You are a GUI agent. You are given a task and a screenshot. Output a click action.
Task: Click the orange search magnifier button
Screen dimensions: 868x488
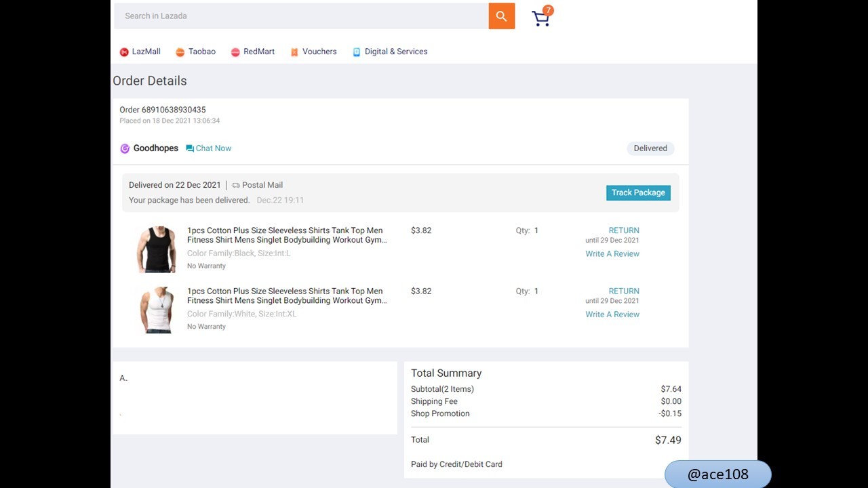[502, 16]
